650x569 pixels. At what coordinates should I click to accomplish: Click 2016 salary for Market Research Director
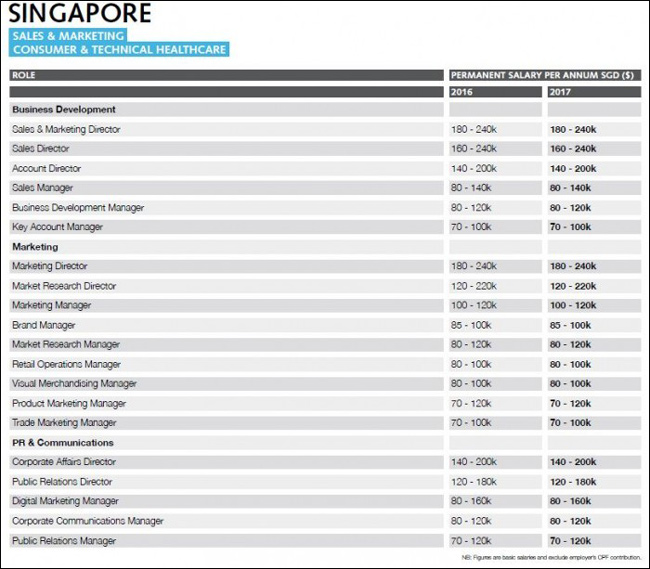tap(474, 286)
